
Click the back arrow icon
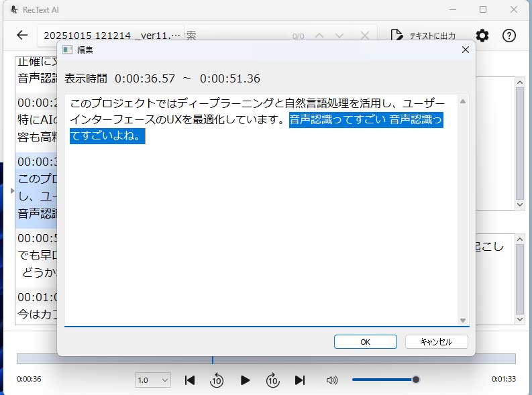pyautogui.click(x=22, y=36)
